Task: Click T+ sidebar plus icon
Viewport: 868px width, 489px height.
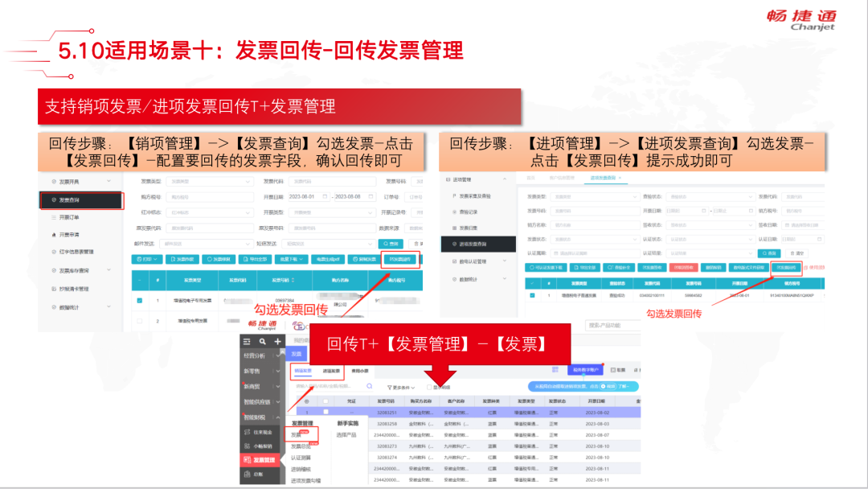Action: [278, 342]
